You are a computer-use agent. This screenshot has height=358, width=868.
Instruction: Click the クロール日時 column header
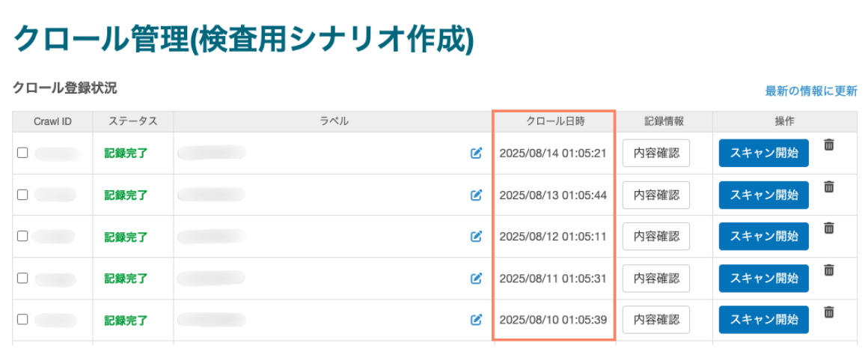coord(554,121)
